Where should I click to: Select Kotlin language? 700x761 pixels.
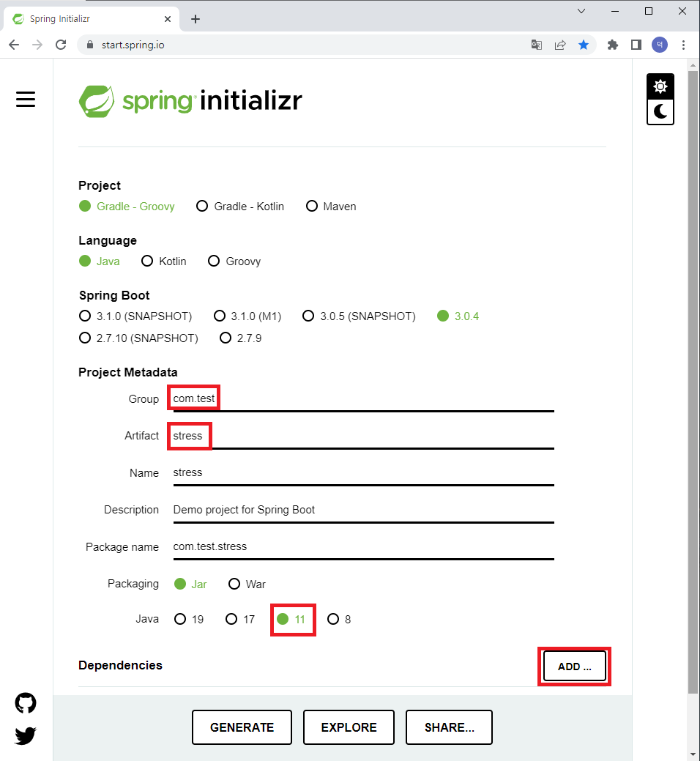point(164,261)
